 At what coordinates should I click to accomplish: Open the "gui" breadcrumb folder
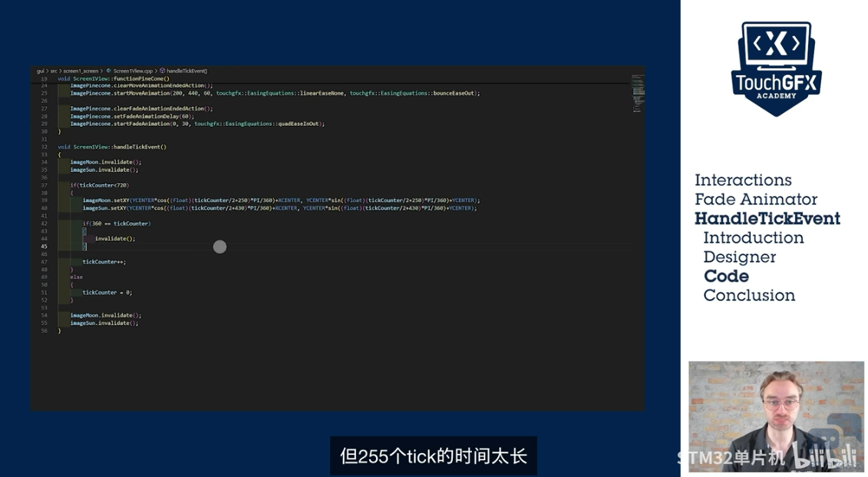[x=40, y=71]
